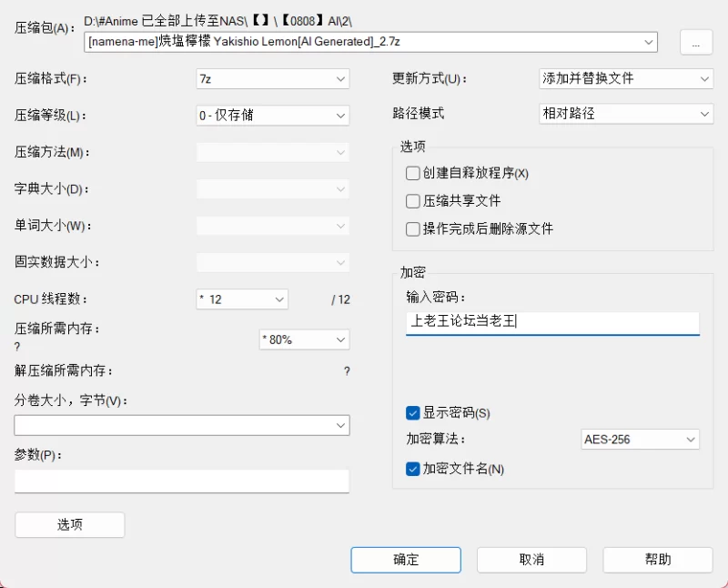Expand CPU 线程数 dropdown showing 12
This screenshot has height=588, width=728.
[x=242, y=299]
